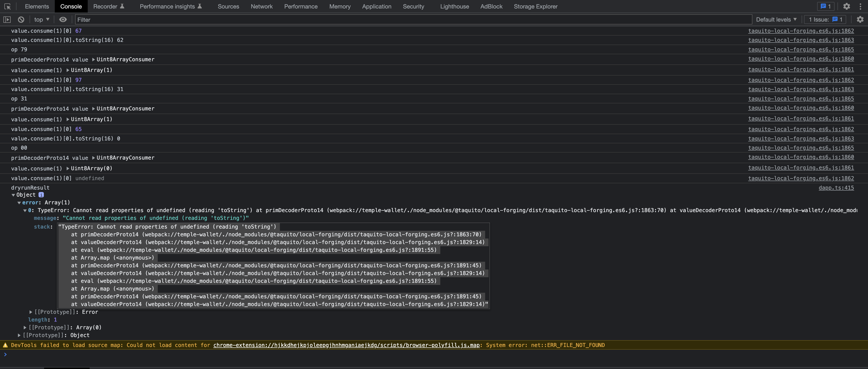Expand [[Prototype]]: Array(0)
The height and width of the screenshot is (369, 868).
pos(25,327)
